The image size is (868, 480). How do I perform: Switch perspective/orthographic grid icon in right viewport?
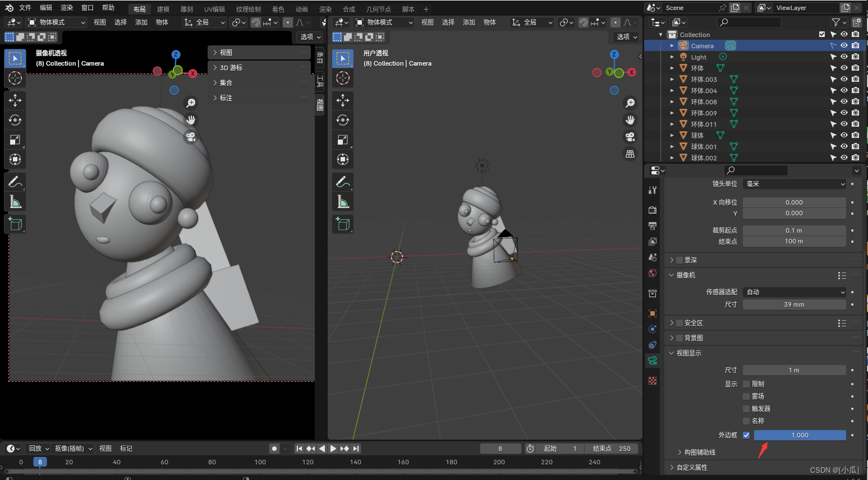click(x=630, y=154)
